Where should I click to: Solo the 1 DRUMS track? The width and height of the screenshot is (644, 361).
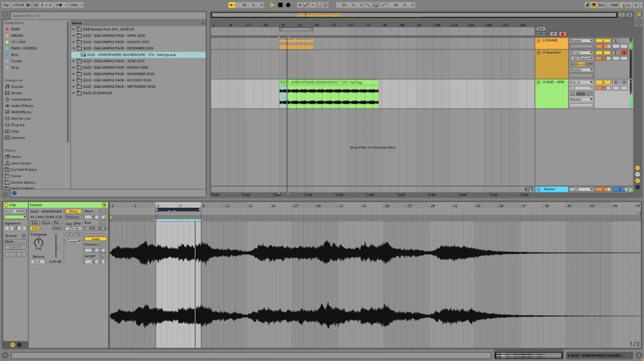tap(615, 41)
